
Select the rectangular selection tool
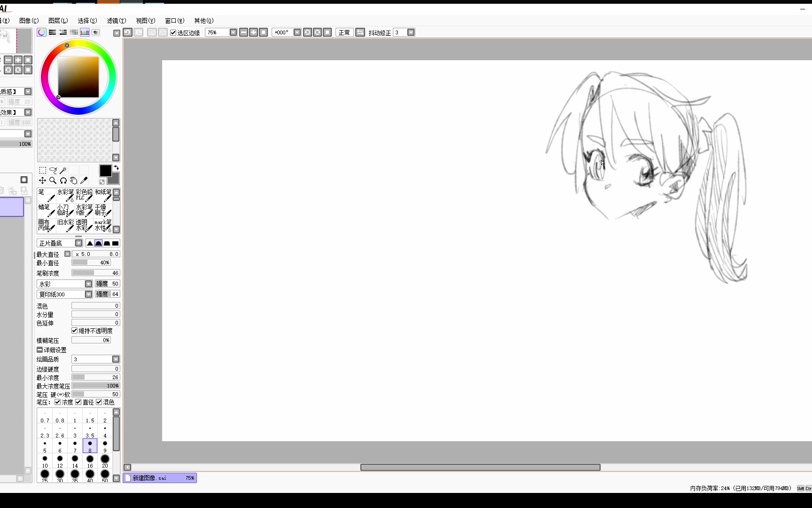point(43,170)
